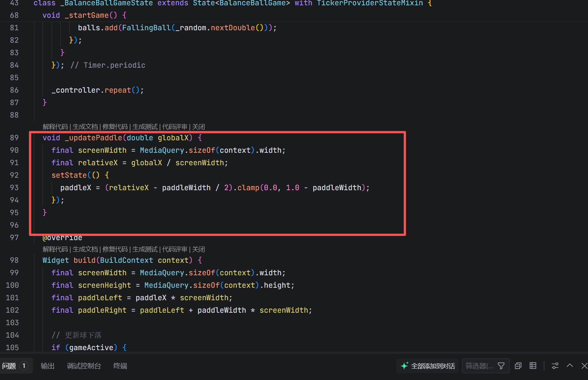Click 'paddleRight' on line 102
The image size is (588, 380).
[x=102, y=310]
